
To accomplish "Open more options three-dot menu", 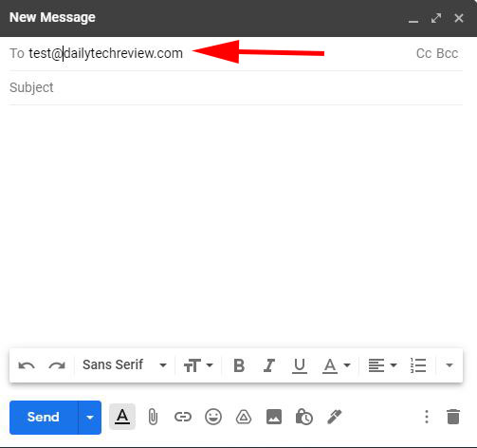I will pyautogui.click(x=427, y=417).
